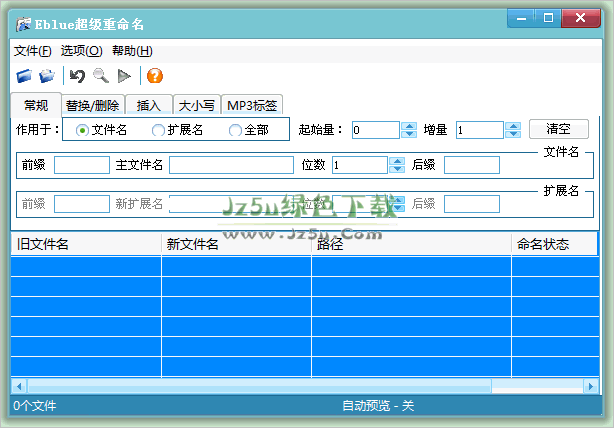Screen dimensions: 614x428
Task: Decrease the 增量 value with down arrow
Action: (513, 134)
